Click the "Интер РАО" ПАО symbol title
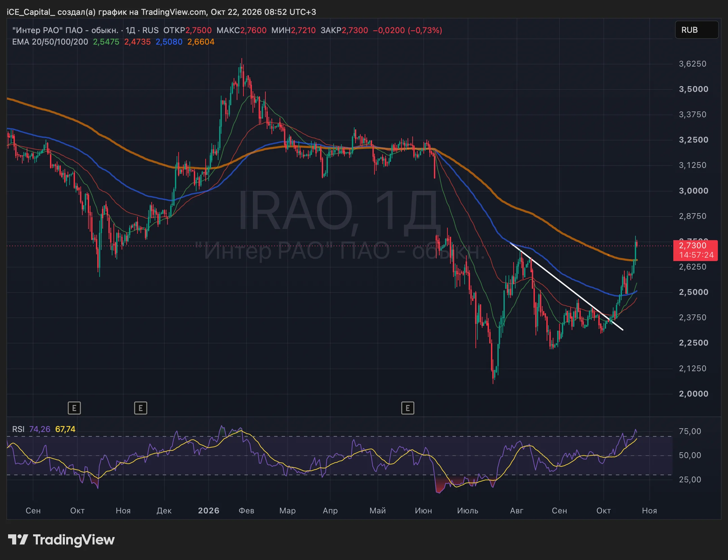The height and width of the screenshot is (560, 728). [x=65, y=30]
